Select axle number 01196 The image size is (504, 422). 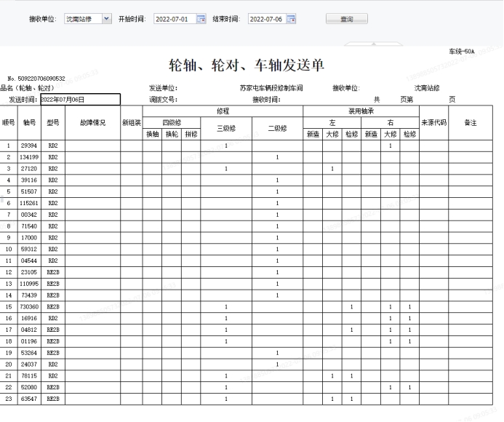29,341
